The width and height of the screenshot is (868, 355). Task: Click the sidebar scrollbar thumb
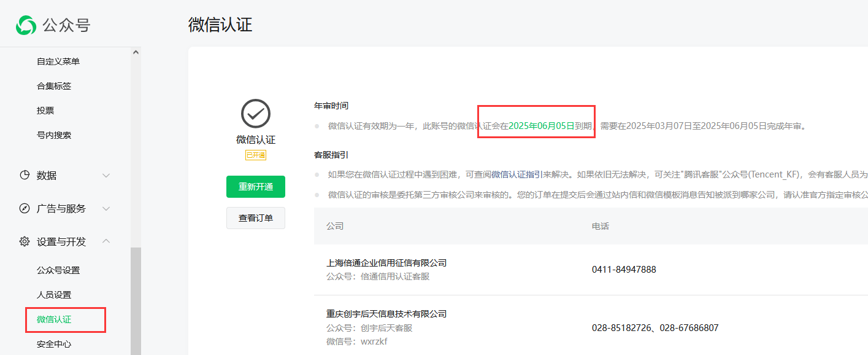click(x=136, y=301)
